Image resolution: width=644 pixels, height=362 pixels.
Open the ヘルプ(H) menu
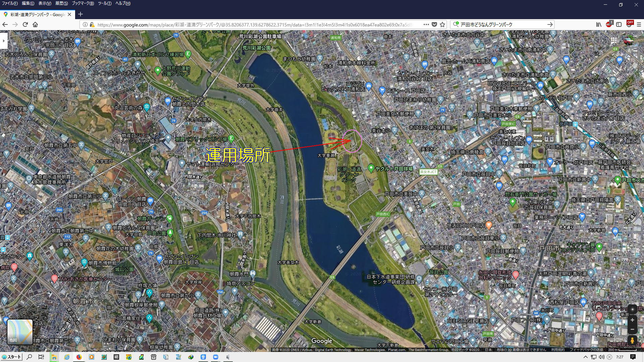click(123, 3)
